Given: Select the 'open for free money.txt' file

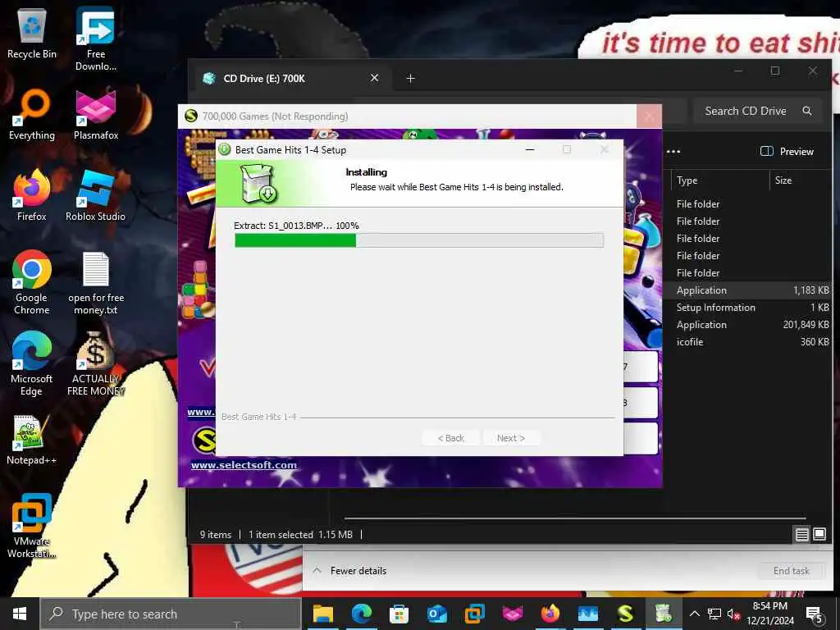Looking at the screenshot, I should pos(96,283).
